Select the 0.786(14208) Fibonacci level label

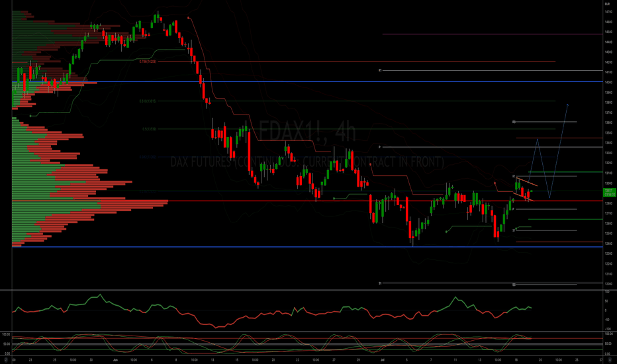pyautogui.click(x=148, y=62)
